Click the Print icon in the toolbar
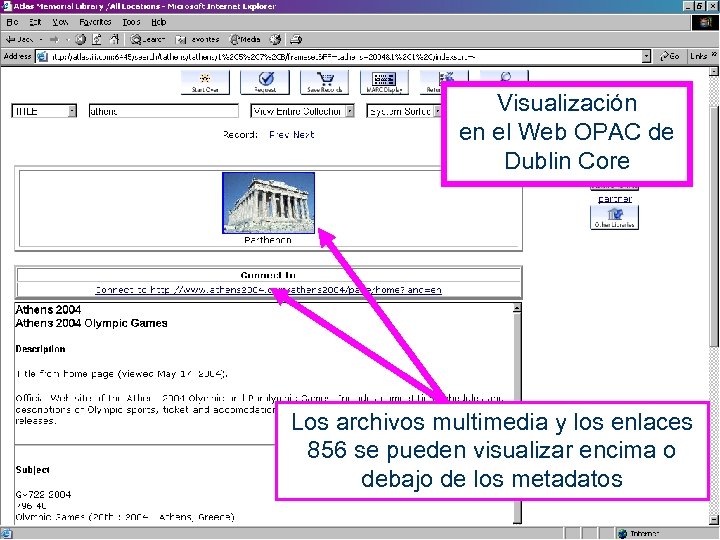This screenshot has width=720, height=540. 296,39
